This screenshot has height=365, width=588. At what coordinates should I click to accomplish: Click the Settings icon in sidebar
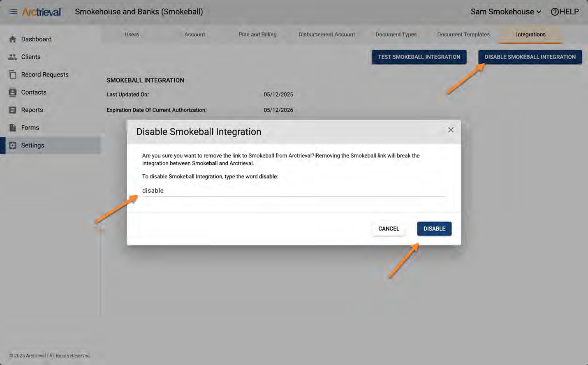(x=13, y=145)
